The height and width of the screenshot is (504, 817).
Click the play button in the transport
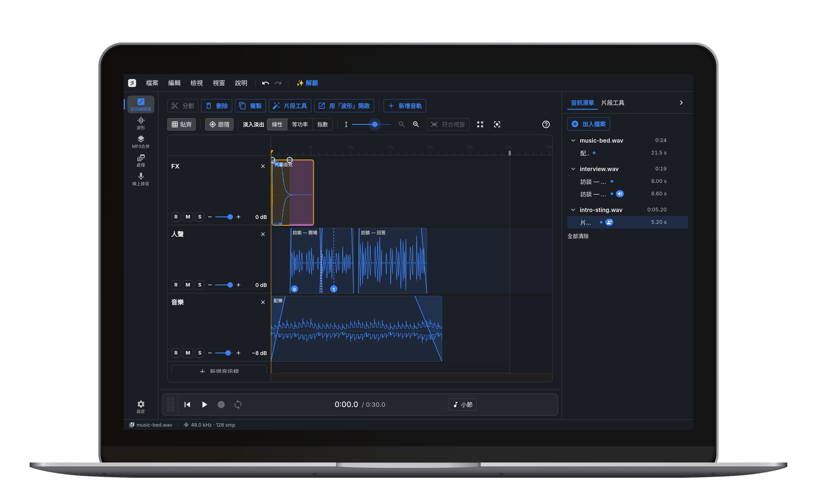[204, 405]
